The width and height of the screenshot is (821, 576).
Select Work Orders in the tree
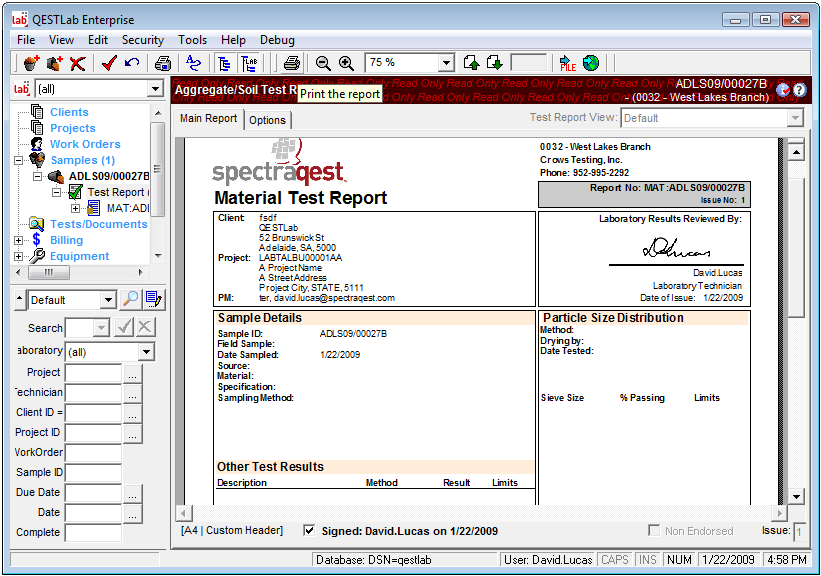pos(85,144)
